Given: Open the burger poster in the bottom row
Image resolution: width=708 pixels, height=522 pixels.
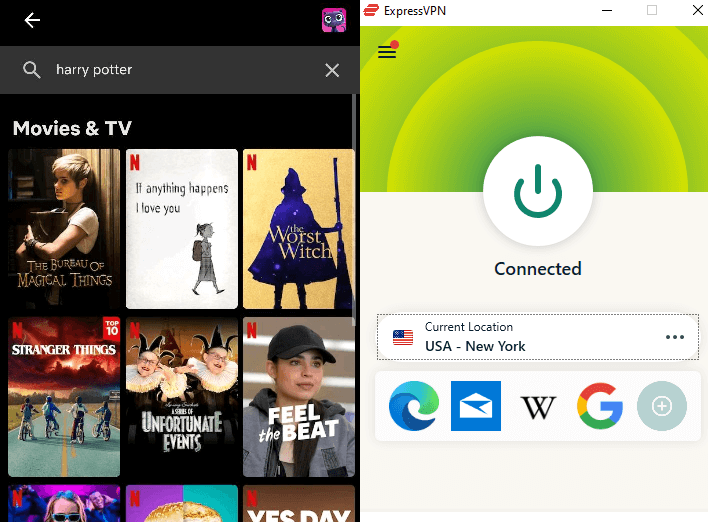Looking at the screenshot, I should pyautogui.click(x=182, y=503).
